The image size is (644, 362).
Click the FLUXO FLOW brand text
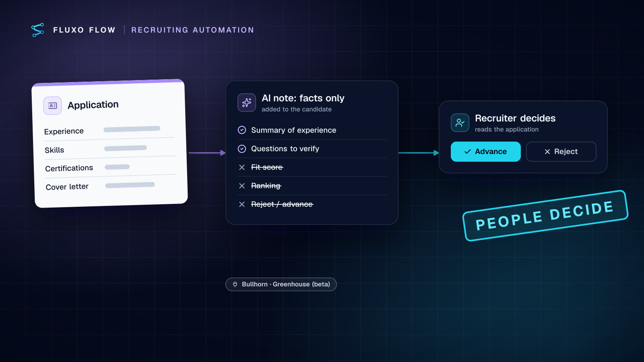coord(85,30)
